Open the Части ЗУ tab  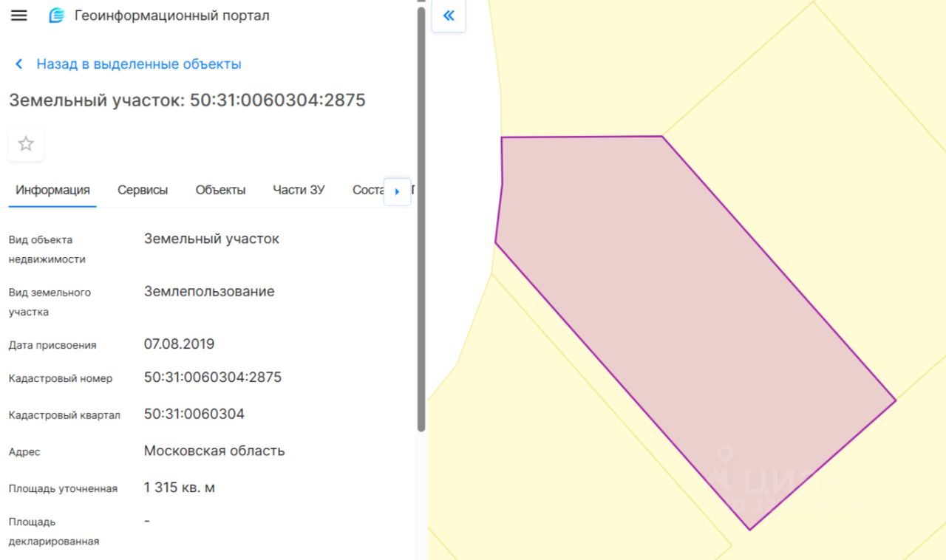pos(299,190)
